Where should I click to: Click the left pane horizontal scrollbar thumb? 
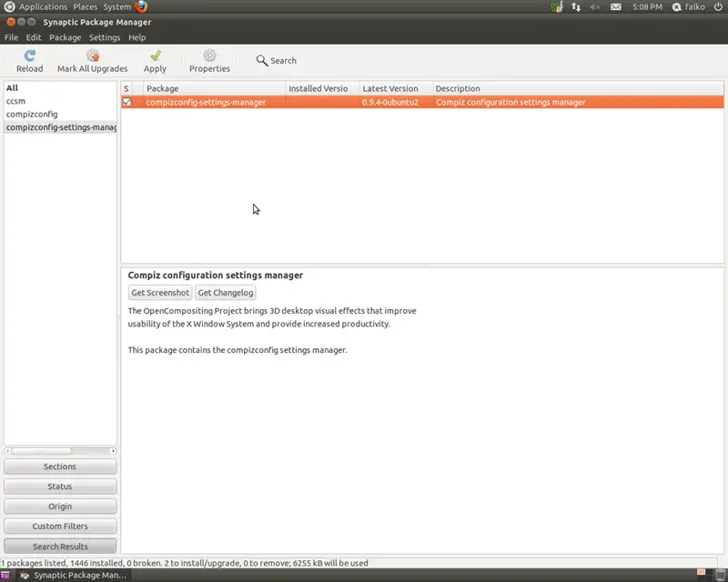click(x=42, y=451)
